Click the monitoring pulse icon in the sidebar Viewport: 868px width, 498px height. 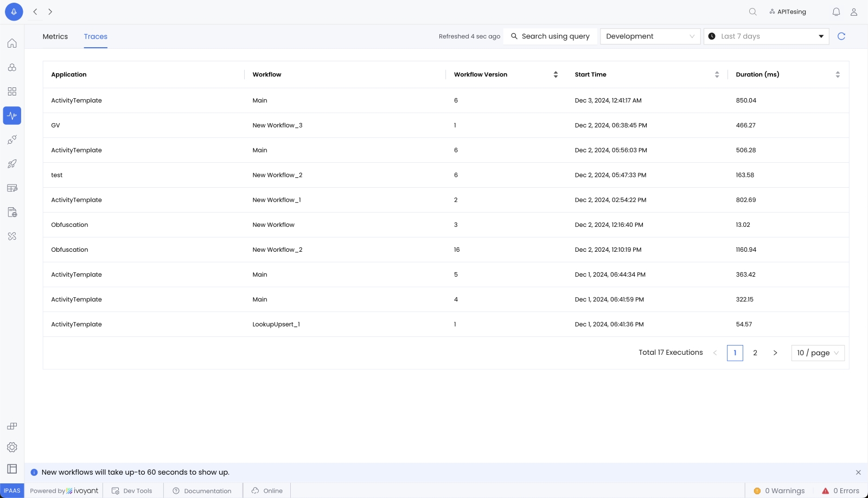[x=12, y=116]
